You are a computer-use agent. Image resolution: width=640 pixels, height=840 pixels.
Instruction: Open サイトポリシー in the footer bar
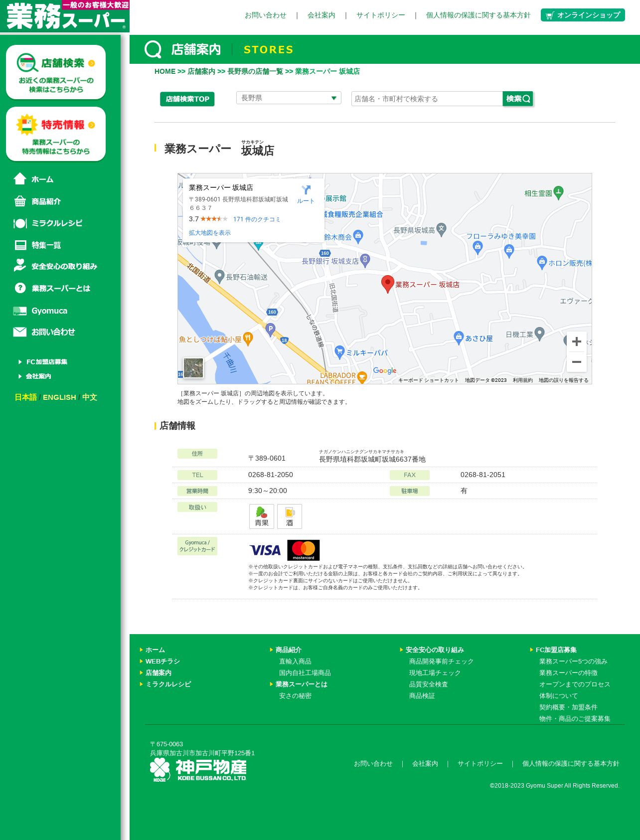(480, 764)
